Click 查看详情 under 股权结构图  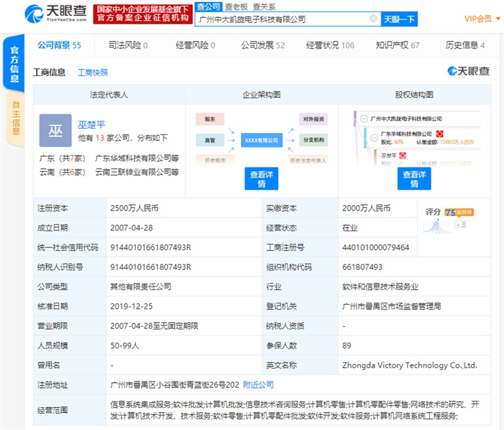click(414, 179)
